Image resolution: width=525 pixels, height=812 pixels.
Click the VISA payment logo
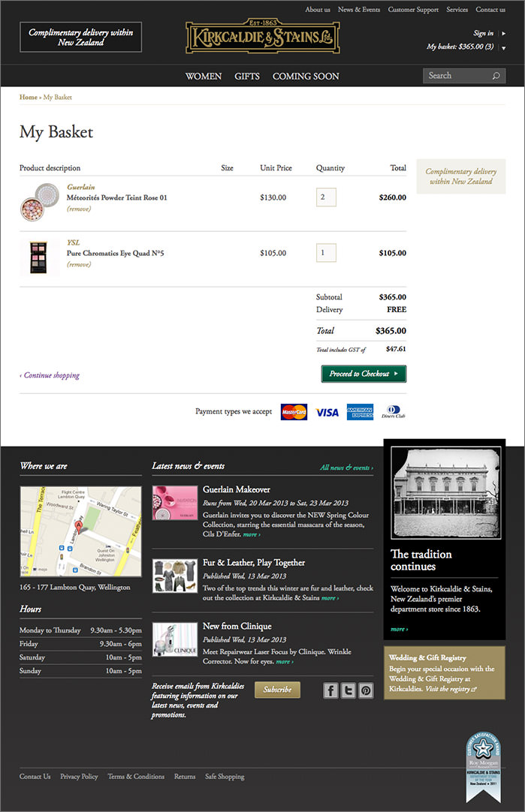(x=327, y=413)
